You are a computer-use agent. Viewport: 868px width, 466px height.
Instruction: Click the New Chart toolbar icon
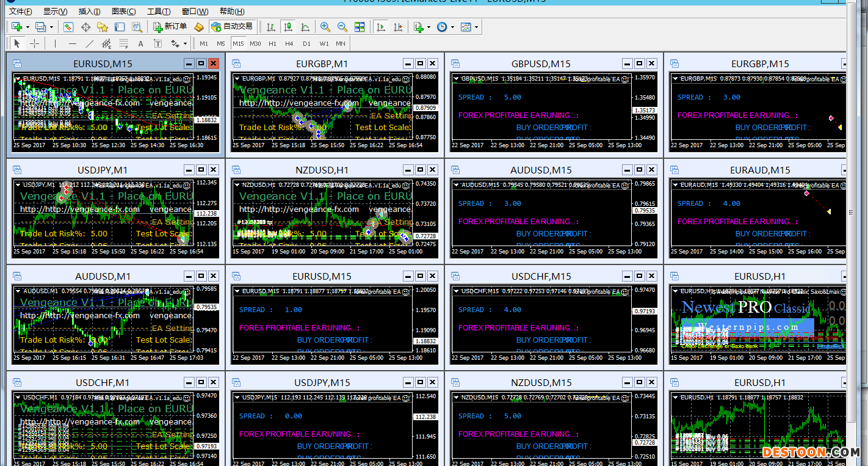16,27
